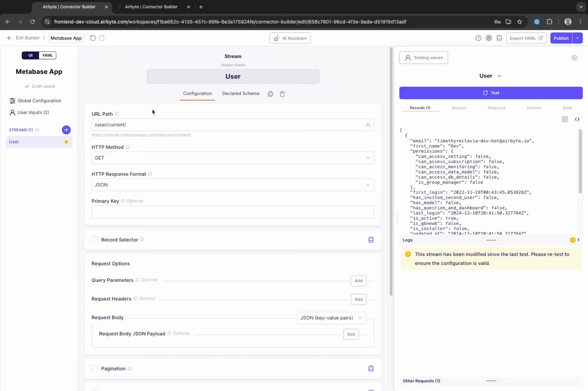This screenshot has height=391, width=588.
Task: Redo the last builder change
Action: click(102, 38)
